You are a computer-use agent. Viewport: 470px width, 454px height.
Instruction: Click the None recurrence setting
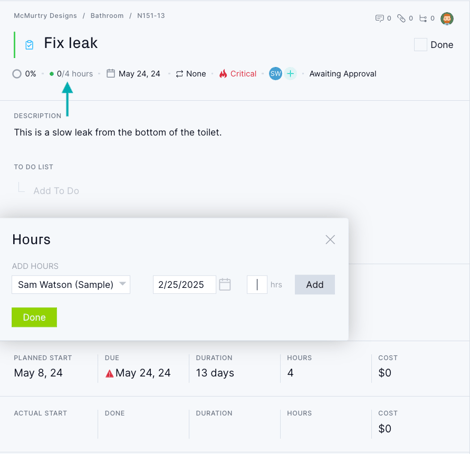[x=196, y=74]
